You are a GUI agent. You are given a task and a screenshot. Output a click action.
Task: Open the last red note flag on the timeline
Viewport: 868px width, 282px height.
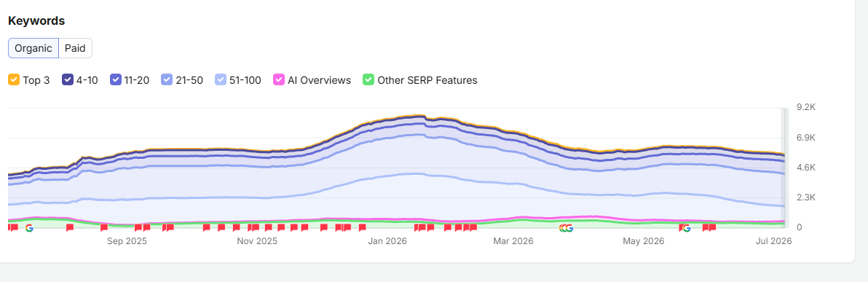712,227
